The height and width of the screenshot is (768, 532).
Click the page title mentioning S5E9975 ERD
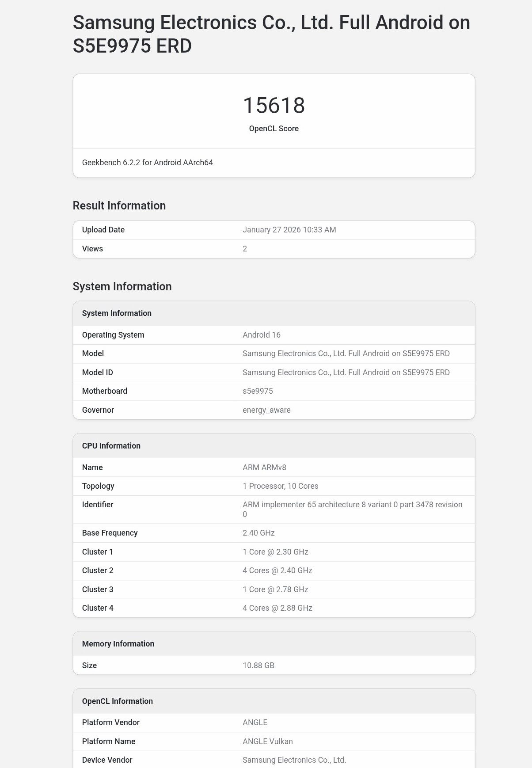(x=271, y=34)
